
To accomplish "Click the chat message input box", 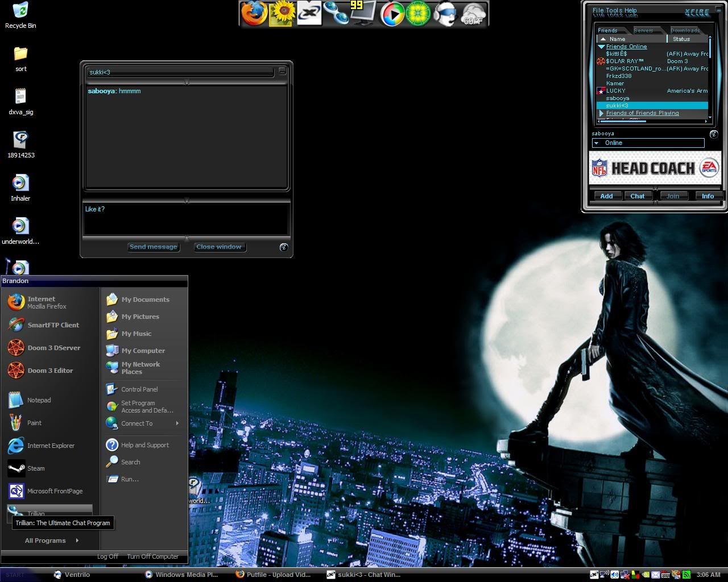I will [x=187, y=219].
